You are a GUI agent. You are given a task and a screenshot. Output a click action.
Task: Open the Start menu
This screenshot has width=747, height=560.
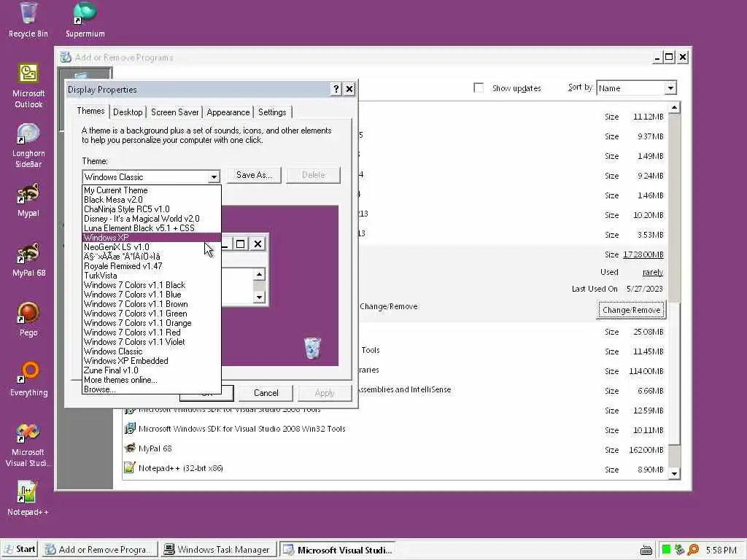click(20, 550)
